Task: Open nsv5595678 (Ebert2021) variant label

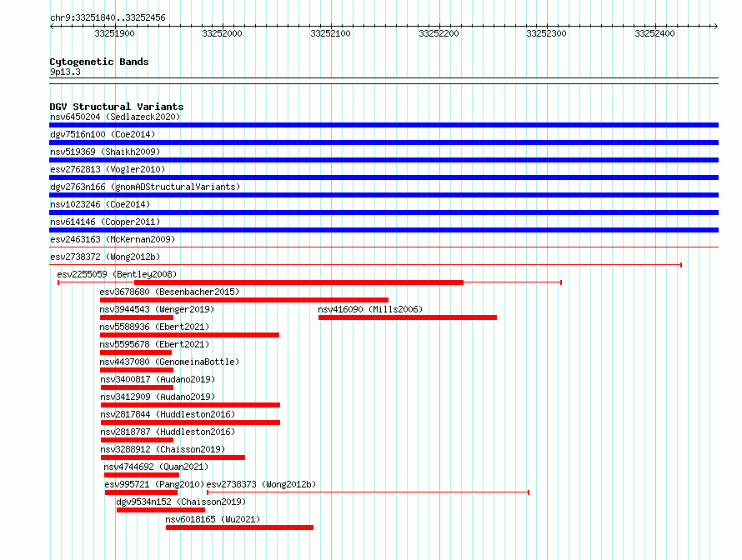Action: [154, 344]
